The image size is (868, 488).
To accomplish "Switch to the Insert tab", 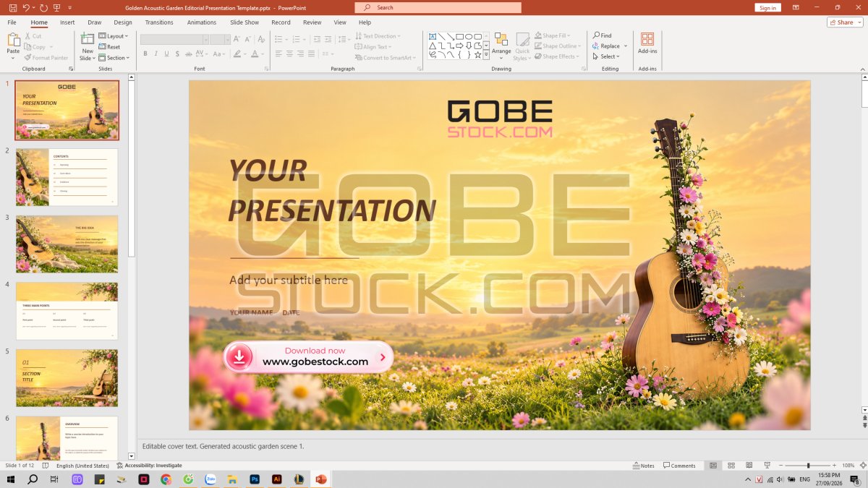I will pyautogui.click(x=67, y=22).
